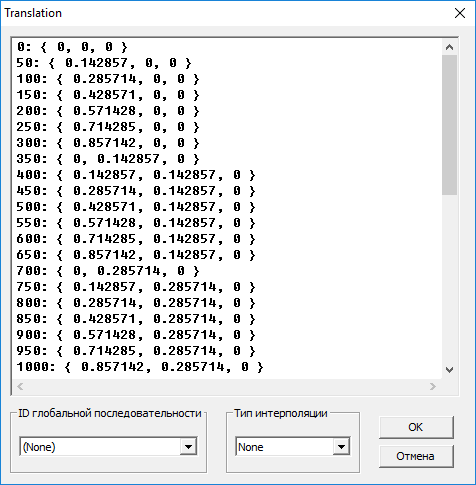Click the line "50: { 0.142857, 0, 0 }"

tap(104, 63)
